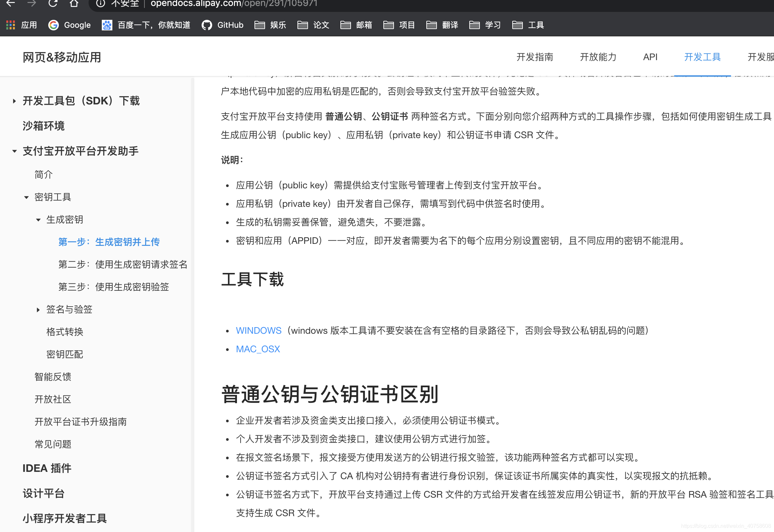Open the GitHub bookmark
Image resolution: width=774 pixels, height=532 pixels.
(x=222, y=25)
